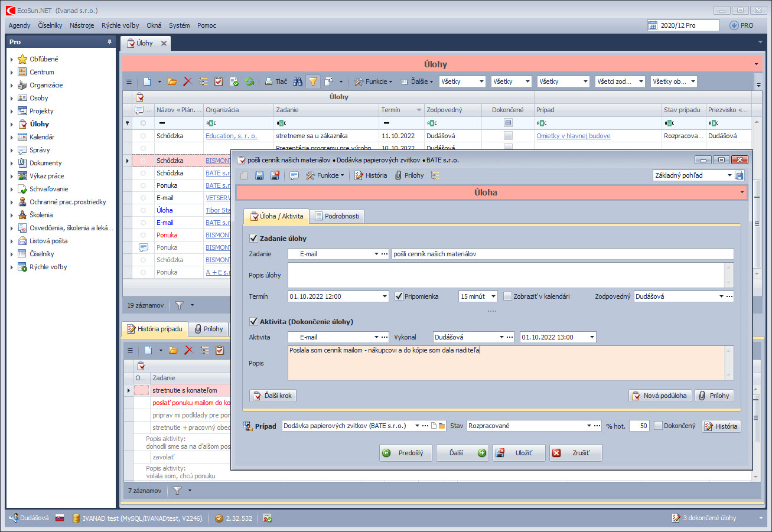Expand the Stav dropdown showing Rozpracované

click(589, 426)
